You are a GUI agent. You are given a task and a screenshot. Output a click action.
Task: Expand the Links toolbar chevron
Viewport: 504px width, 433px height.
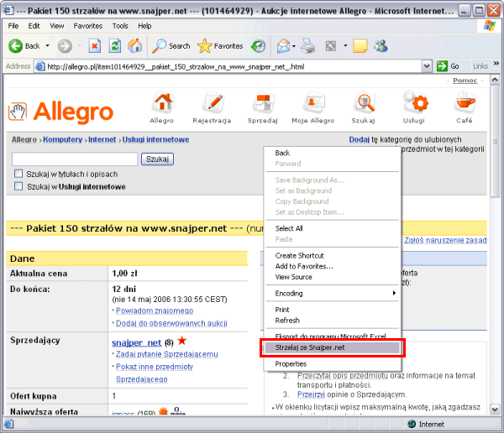496,63
